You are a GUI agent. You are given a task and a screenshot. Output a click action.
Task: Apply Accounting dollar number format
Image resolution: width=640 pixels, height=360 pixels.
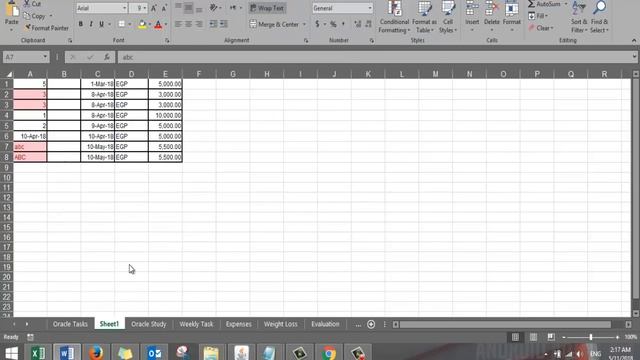pos(317,24)
